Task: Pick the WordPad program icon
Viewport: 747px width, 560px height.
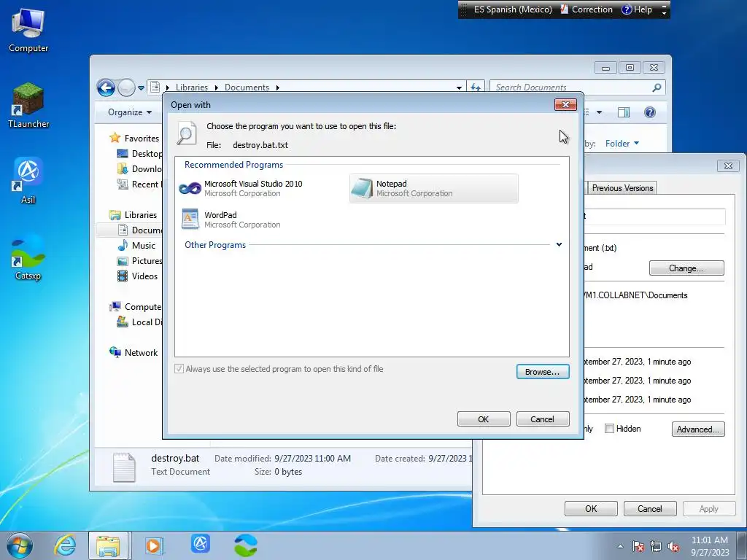Action: [190, 219]
